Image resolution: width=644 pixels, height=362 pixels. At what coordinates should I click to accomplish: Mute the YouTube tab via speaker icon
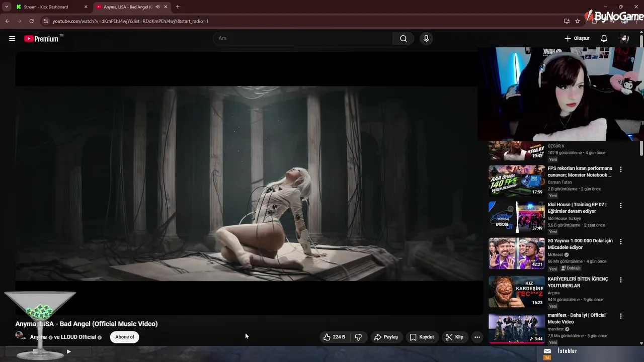coord(157,7)
